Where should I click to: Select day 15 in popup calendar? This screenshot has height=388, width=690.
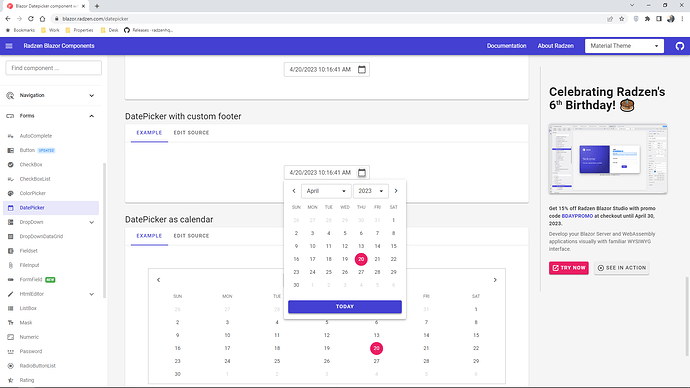[393, 246]
